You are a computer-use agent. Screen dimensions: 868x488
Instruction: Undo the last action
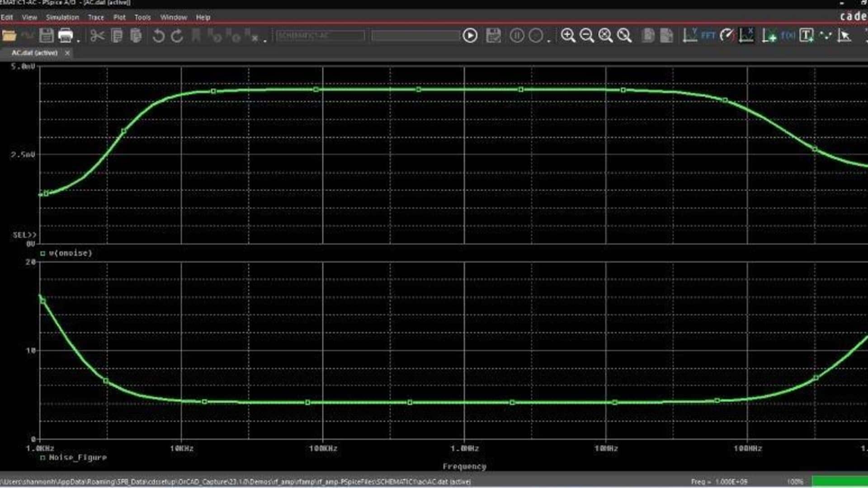click(x=158, y=35)
